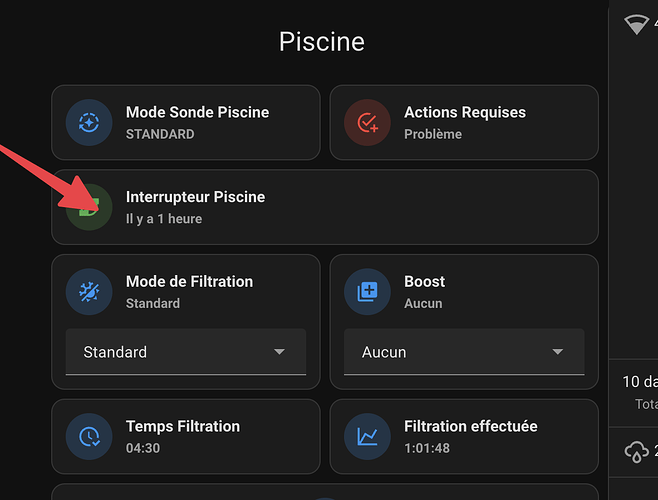The image size is (658, 500).
Task: Open the Mode Sonde Piscine STANDARD card
Action: click(186, 123)
